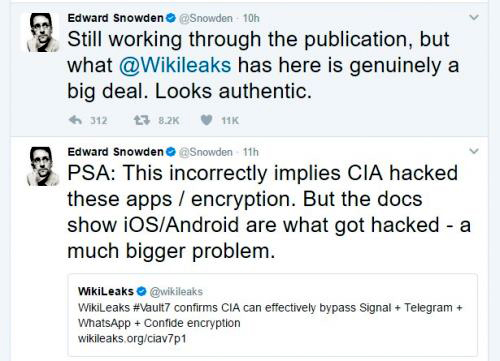Viewport: 500px width, 361px height.
Task: Open Snowden's avatar on the PSA tweet
Action: (x=42, y=166)
